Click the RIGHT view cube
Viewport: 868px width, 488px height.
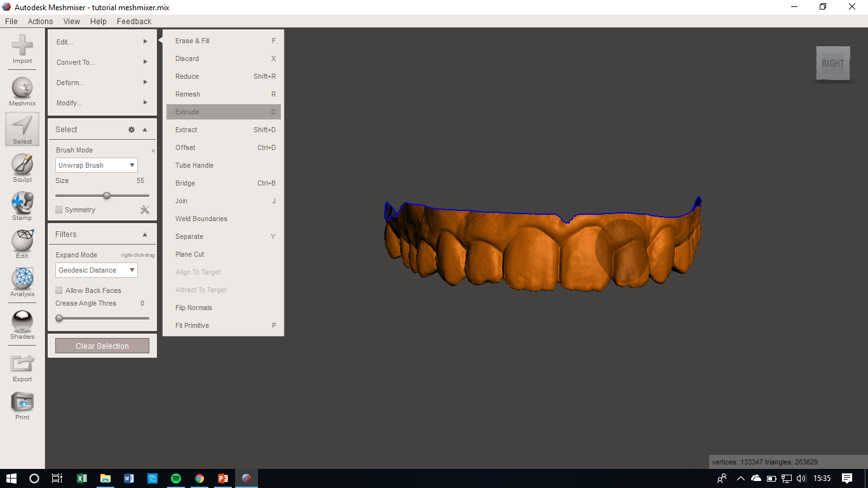pos(833,64)
